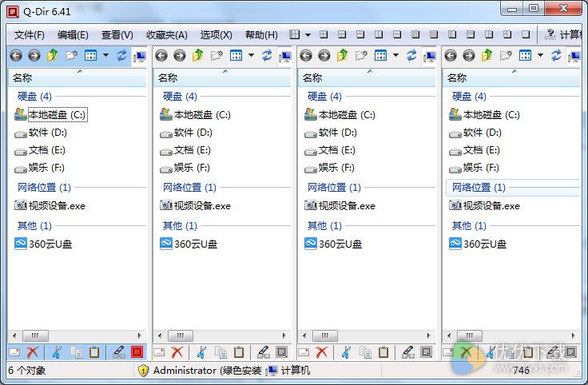Image resolution: width=588 pixels, height=385 pixels.
Task: Collapse 网络位置 (1) group in second pane
Action: tap(189, 187)
